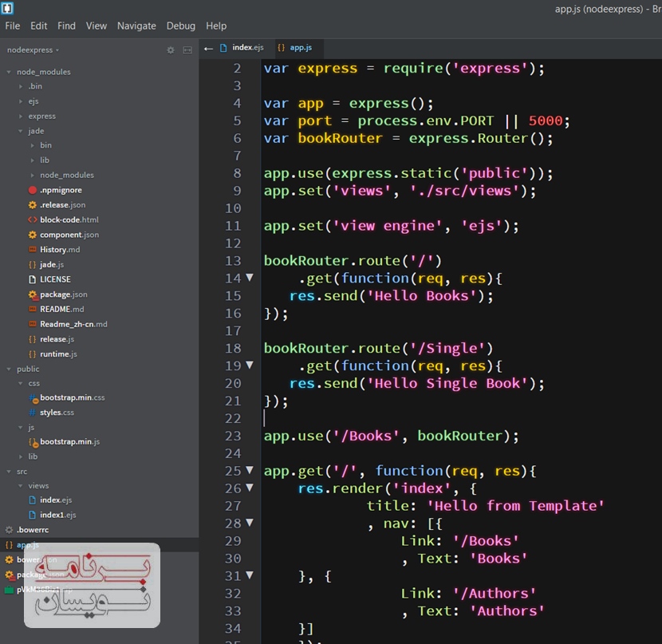Collapse the node_modules root folder
This screenshot has width=662, height=644.
click(x=9, y=72)
